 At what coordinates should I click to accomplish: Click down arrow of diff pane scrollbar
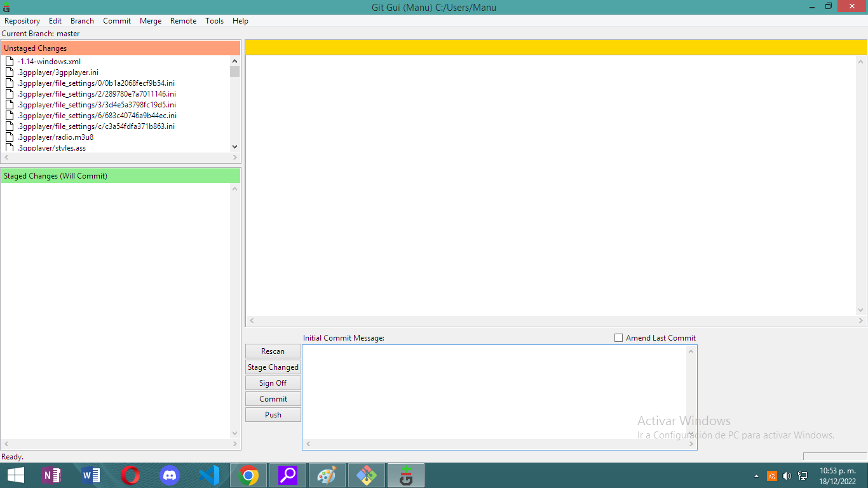click(862, 311)
